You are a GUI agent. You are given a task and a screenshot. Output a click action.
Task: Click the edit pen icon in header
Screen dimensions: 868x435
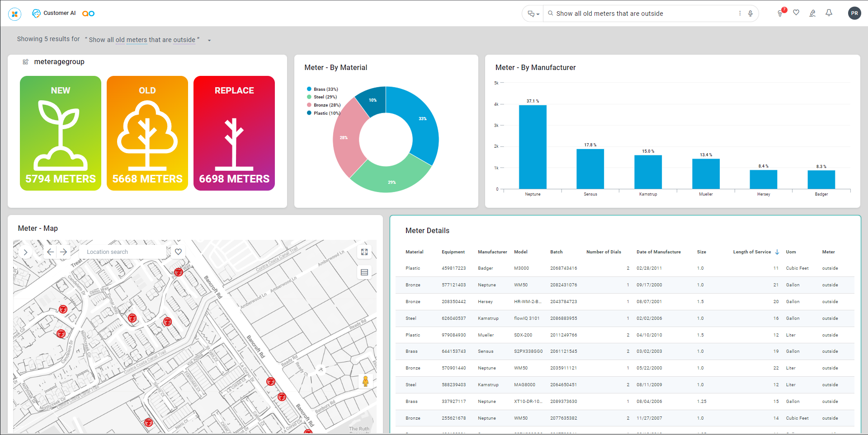812,14
